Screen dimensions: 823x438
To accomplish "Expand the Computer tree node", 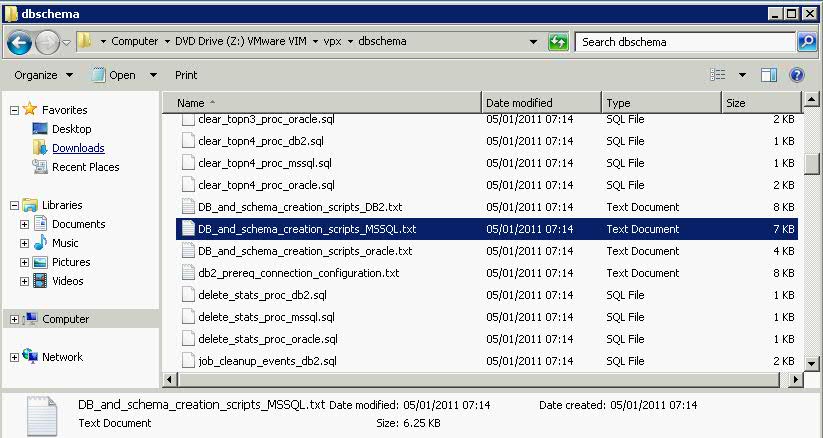I will [15, 319].
